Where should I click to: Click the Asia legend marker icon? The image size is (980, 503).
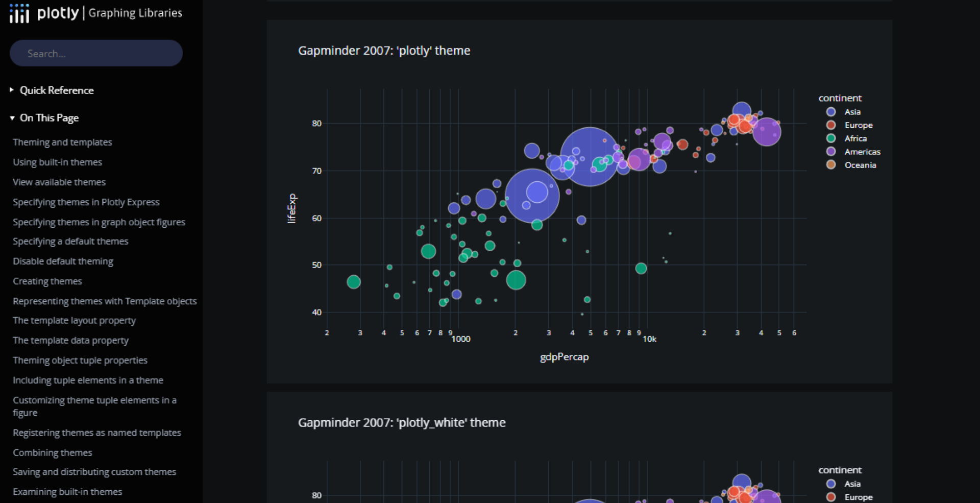(830, 111)
